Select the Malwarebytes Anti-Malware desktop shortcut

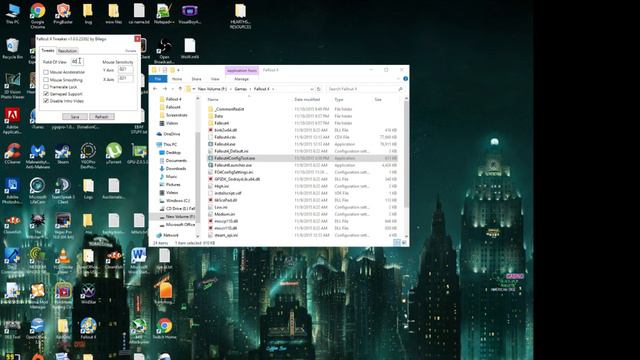pos(38,156)
